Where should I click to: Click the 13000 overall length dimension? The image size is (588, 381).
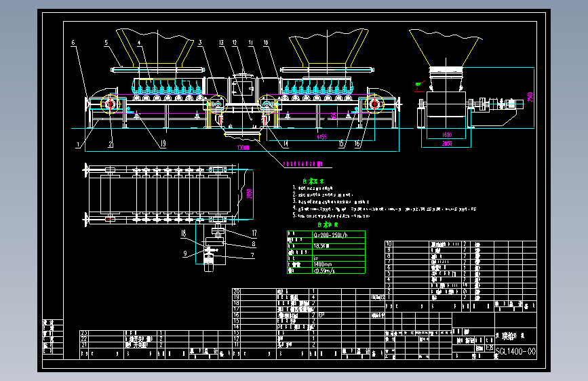[243, 147]
